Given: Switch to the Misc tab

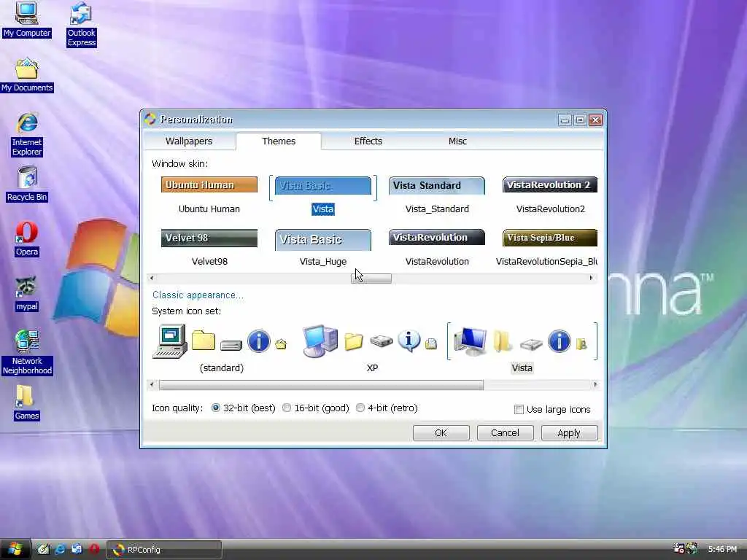Looking at the screenshot, I should tap(457, 141).
